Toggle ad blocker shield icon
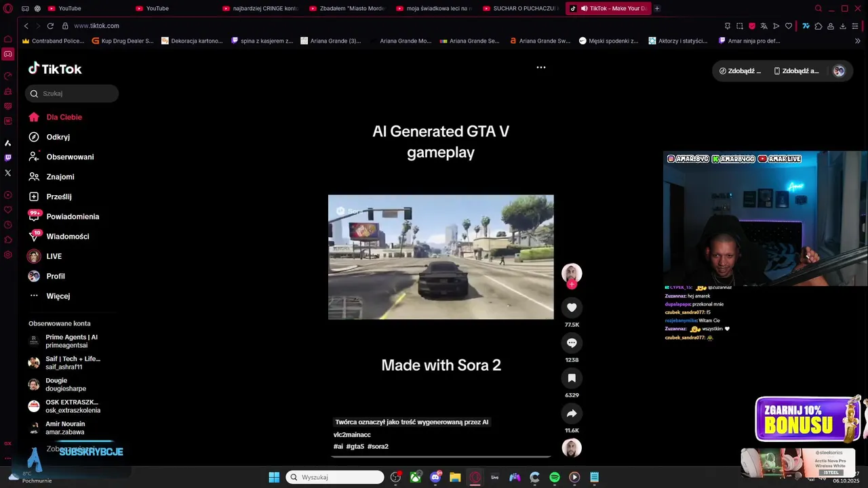The height and width of the screenshot is (488, 868). (752, 26)
